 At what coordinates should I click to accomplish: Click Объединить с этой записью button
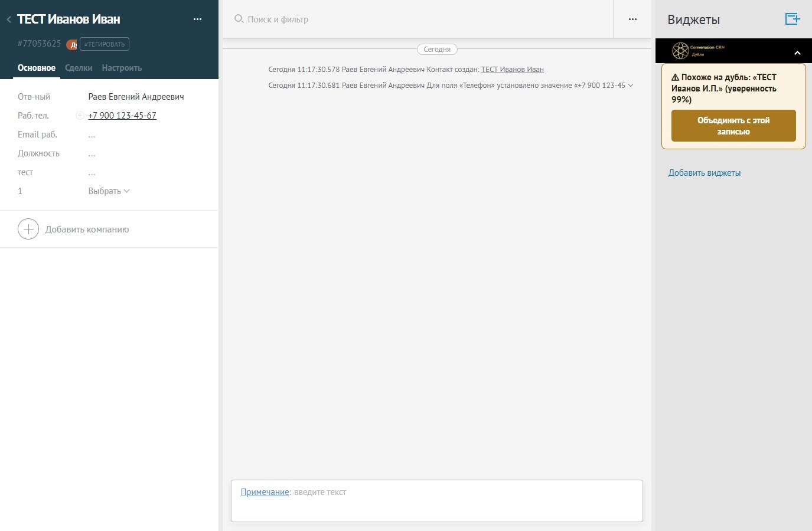[733, 126]
